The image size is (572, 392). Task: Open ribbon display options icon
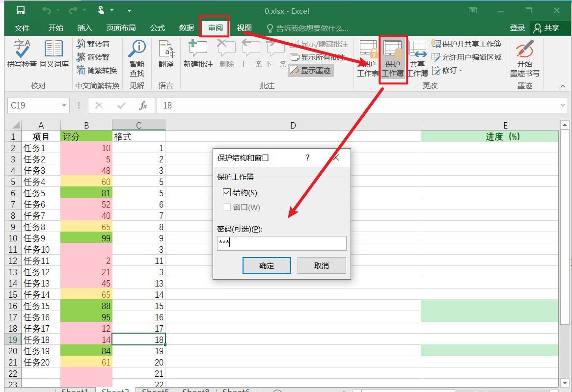click(473, 11)
